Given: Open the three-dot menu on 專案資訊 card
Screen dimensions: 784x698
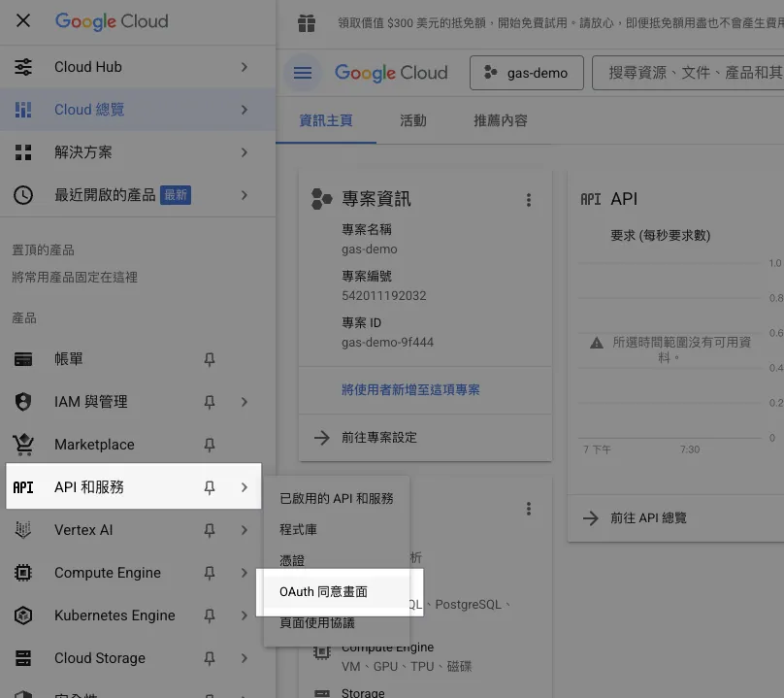Looking at the screenshot, I should point(529,200).
